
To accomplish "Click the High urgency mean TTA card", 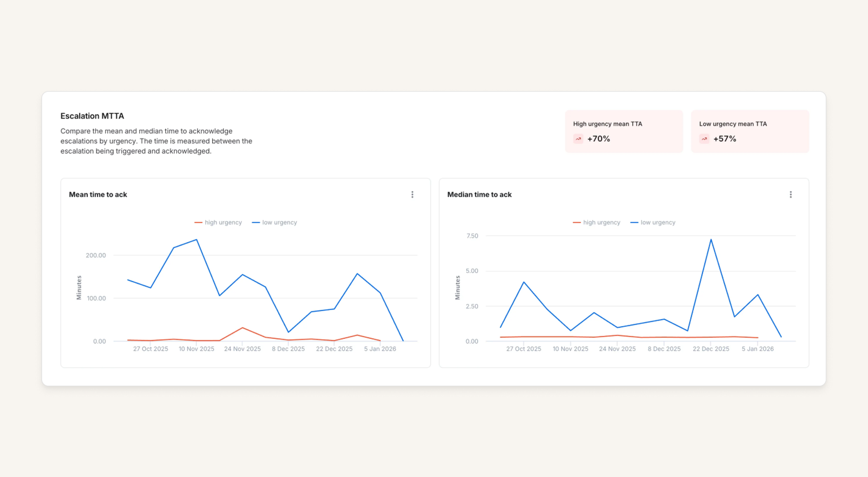I will pos(624,131).
